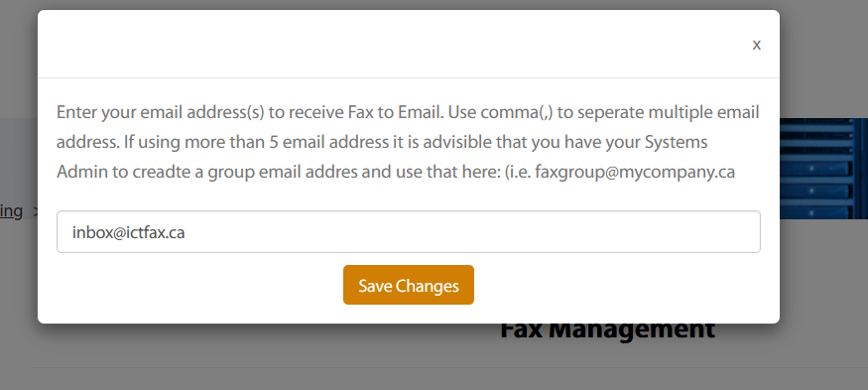Open the partially hidden breadcrumb link ending in 'ing'
This screenshot has height=390, width=868.
pyautogui.click(x=11, y=211)
